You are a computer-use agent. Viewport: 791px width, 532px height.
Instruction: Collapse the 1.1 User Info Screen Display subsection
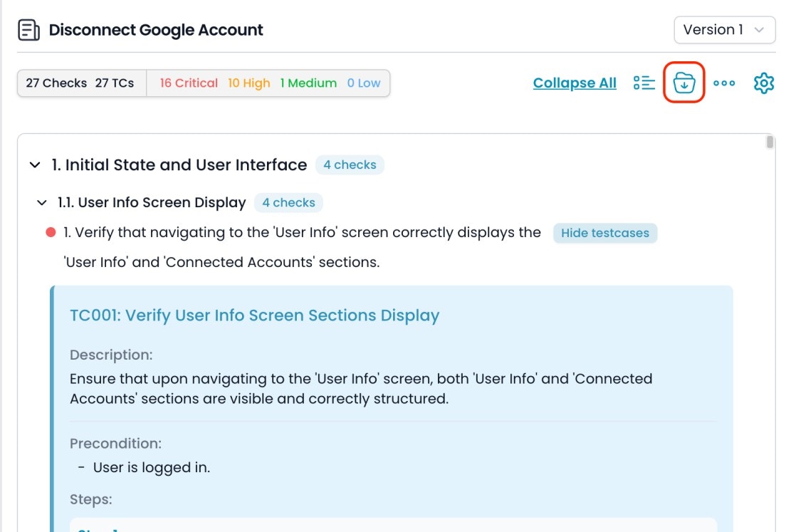coord(42,203)
